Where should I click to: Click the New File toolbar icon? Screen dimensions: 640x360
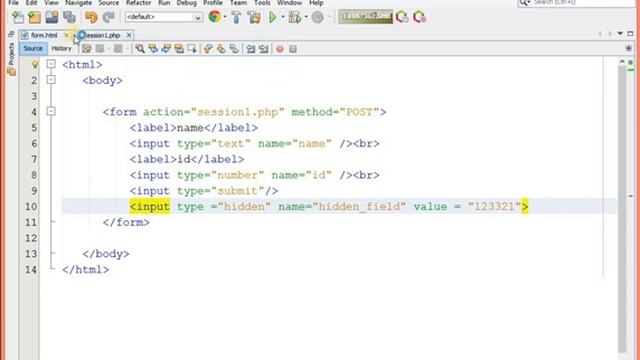click(18, 17)
